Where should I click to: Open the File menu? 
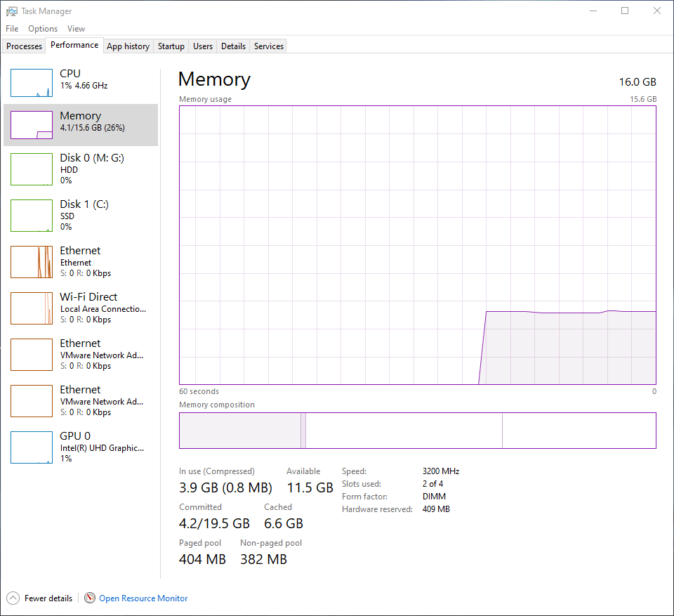click(12, 28)
